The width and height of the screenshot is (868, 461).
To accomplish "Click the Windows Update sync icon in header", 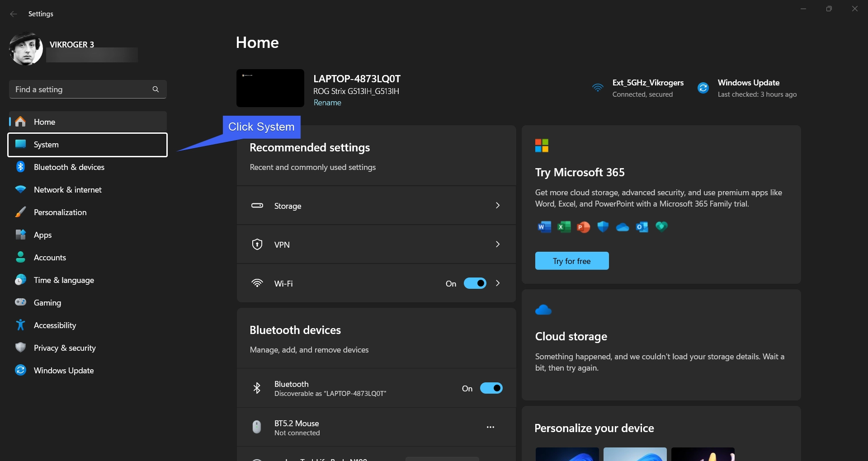I will tap(703, 88).
